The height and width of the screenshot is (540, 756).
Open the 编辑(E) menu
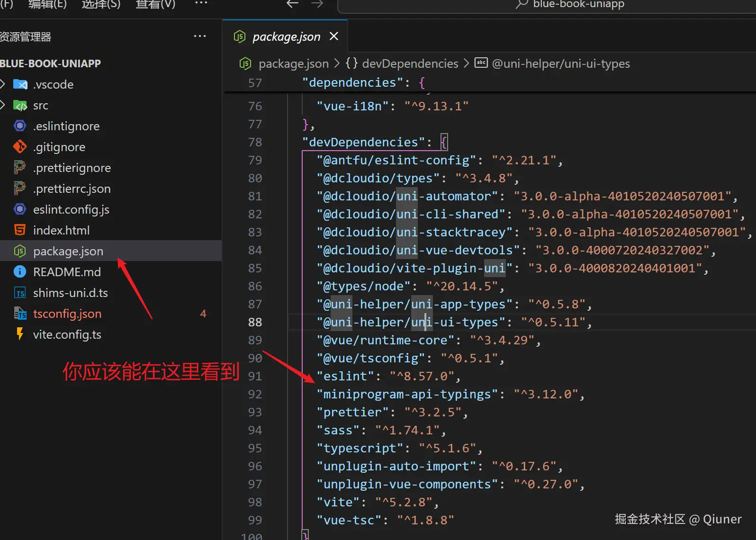[x=47, y=4]
